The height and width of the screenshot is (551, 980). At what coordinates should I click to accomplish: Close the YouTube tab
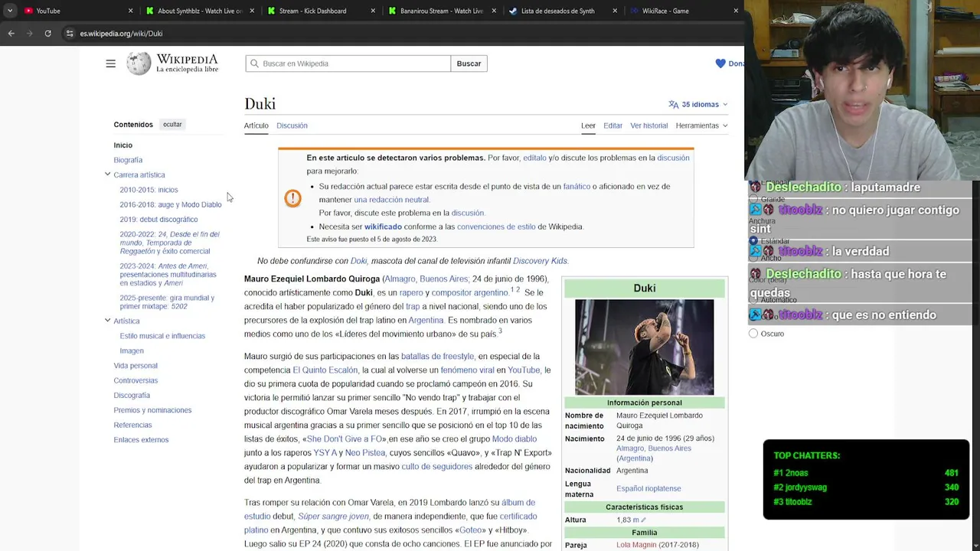130,11
